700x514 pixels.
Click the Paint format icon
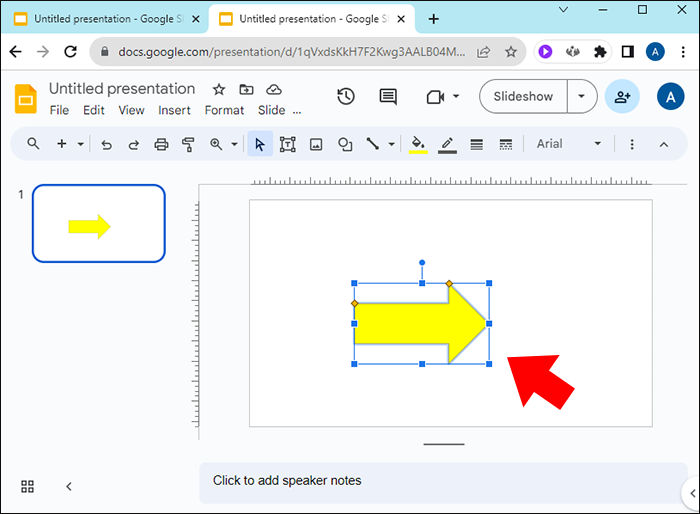(188, 144)
